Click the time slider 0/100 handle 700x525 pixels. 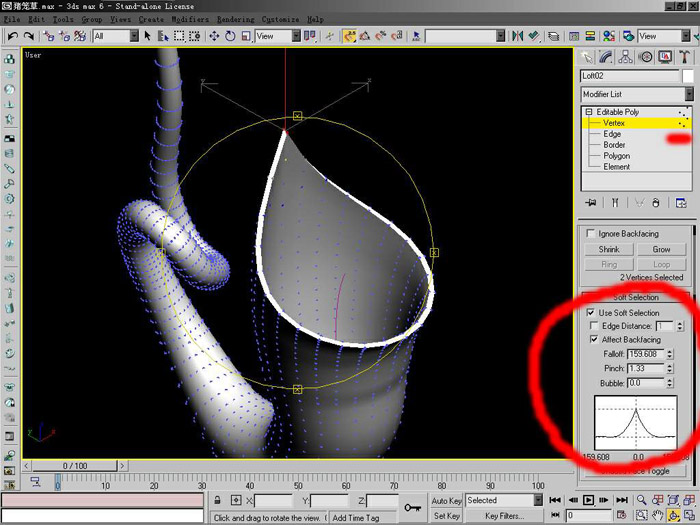[75, 466]
